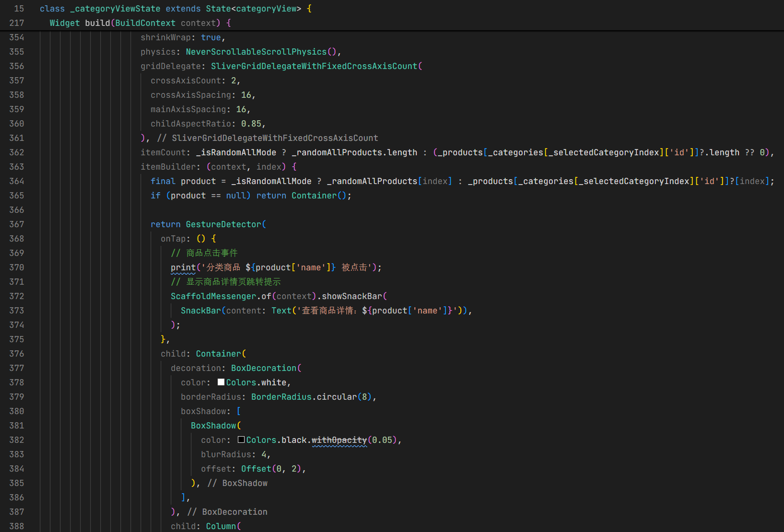The image size is (784, 532).
Task: Click '// BoxDecoration' closing hint on line 387
Action: (227, 512)
